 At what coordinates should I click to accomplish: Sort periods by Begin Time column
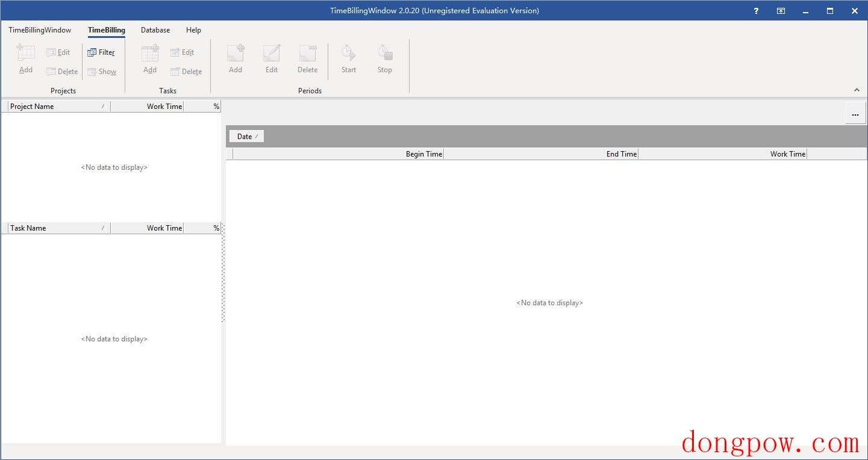click(338, 154)
